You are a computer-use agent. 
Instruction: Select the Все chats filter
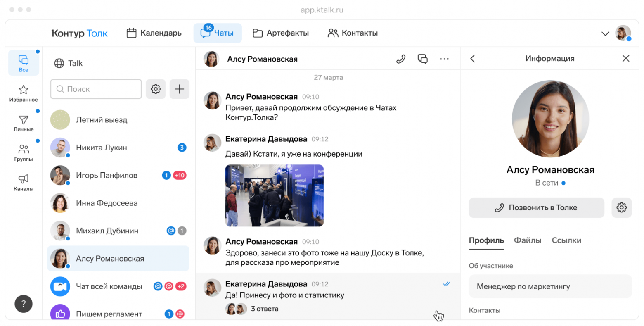(24, 63)
